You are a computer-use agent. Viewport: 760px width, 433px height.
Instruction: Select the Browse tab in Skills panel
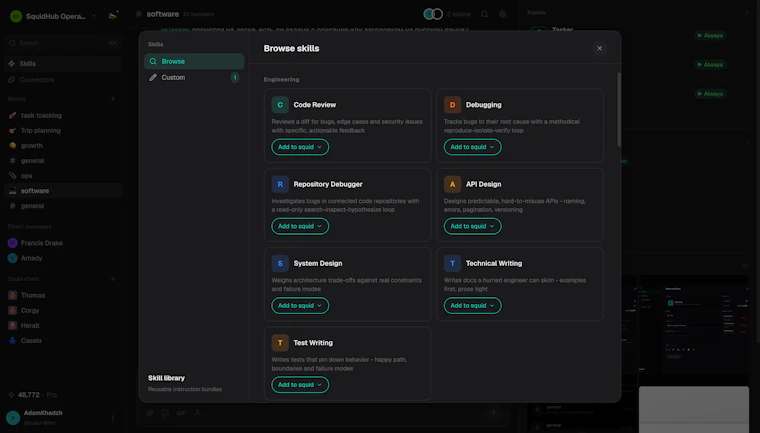(x=194, y=62)
